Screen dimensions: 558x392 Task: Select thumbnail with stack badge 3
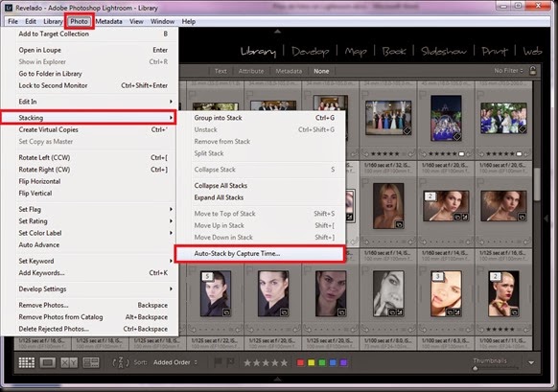click(x=446, y=294)
